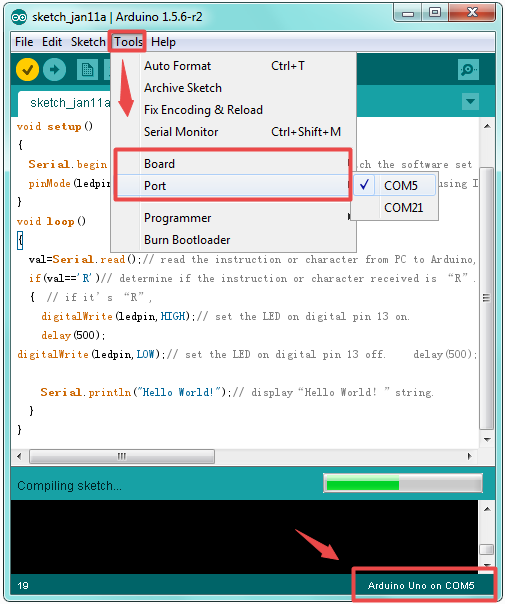Screen dimensions: 505x604
Task: Open the Serial Monitor magnifier icon
Action: 468,70
